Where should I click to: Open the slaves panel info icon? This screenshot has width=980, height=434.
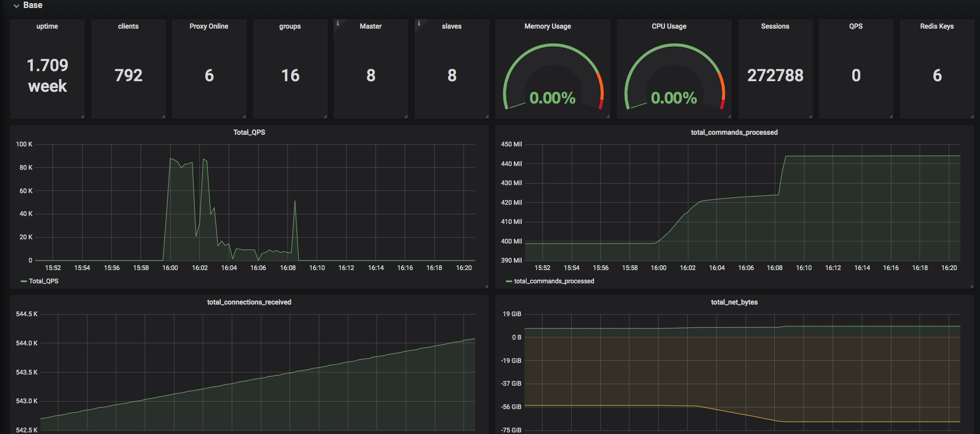tap(419, 23)
